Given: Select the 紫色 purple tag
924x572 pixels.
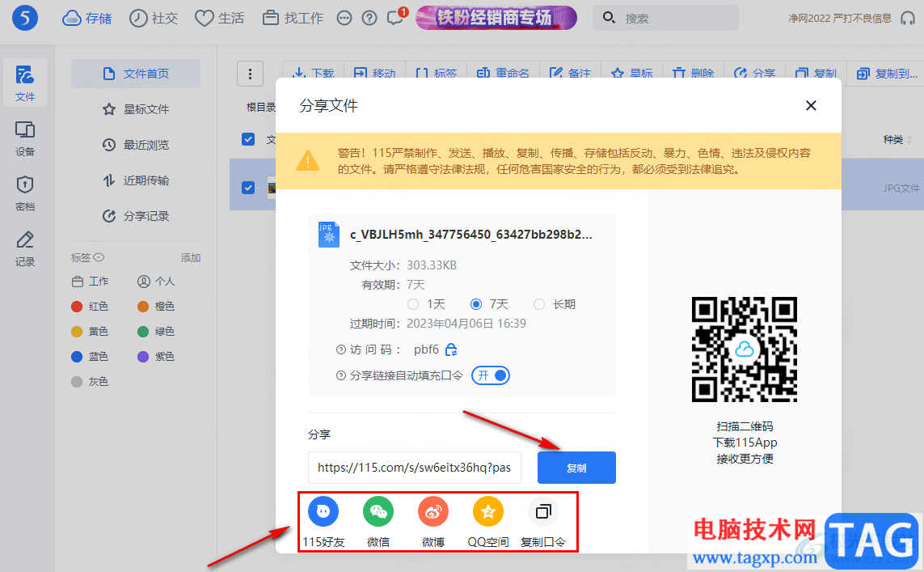Looking at the screenshot, I should (156, 356).
